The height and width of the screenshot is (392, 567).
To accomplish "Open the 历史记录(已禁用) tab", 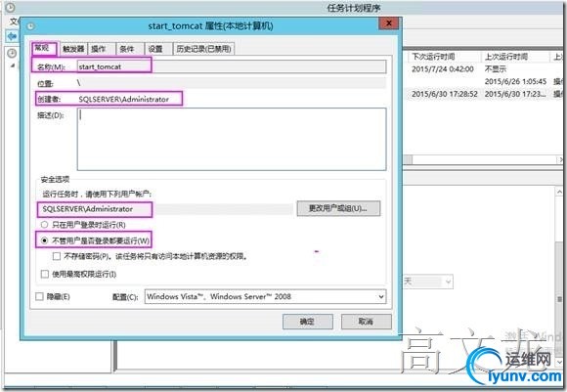I will coord(203,49).
